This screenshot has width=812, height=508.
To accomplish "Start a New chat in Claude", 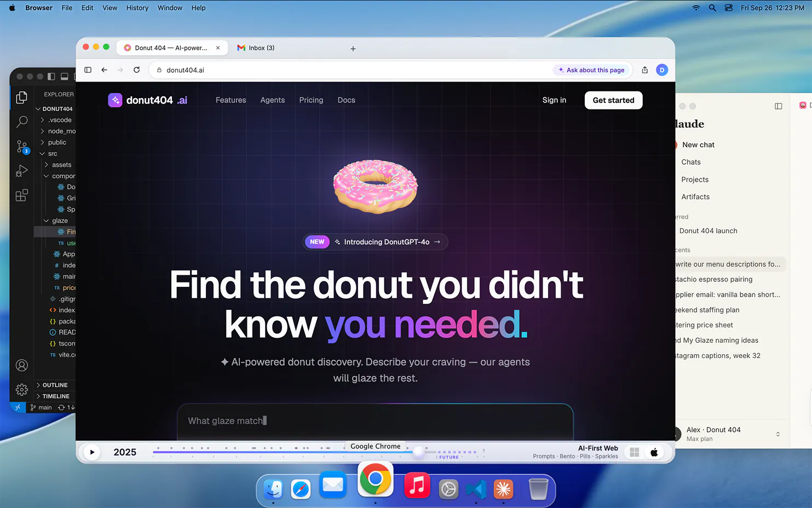I will 698,145.
